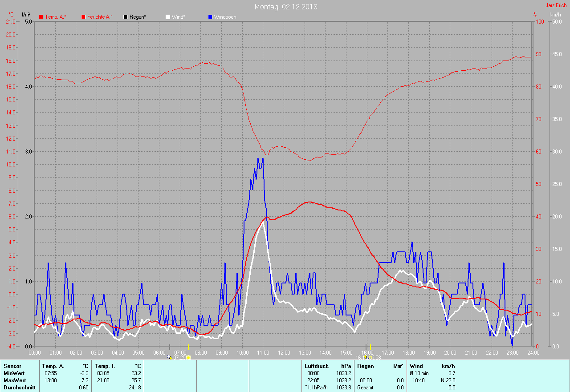This screenshot has height=392, width=570.
Task: Click the sunrise sun icon at 07:25
Action: (x=189, y=357)
